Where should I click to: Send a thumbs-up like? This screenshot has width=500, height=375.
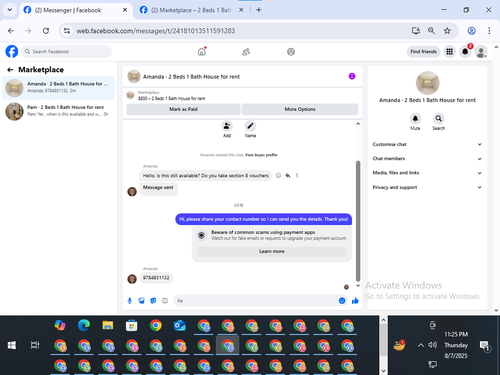pos(355,301)
